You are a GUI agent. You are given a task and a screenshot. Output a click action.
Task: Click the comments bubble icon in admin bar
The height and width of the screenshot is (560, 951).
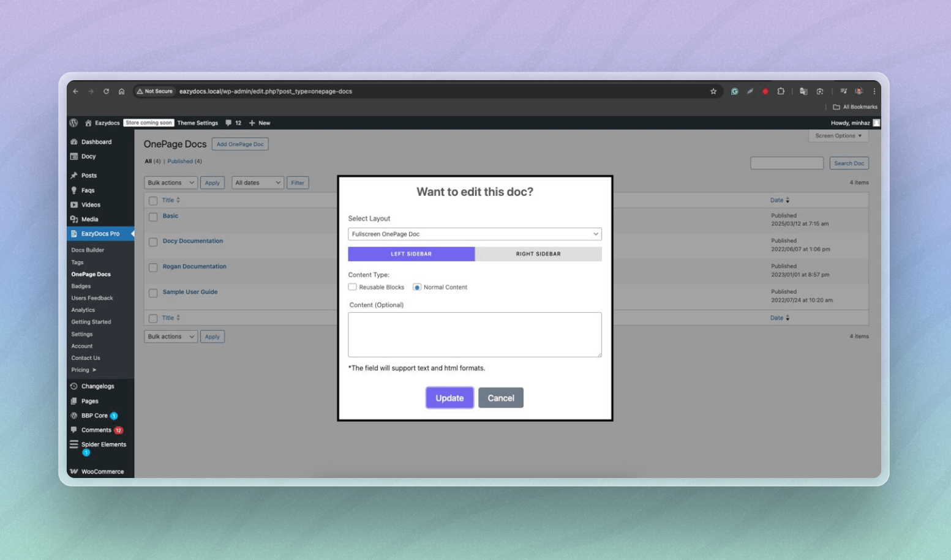tap(228, 123)
